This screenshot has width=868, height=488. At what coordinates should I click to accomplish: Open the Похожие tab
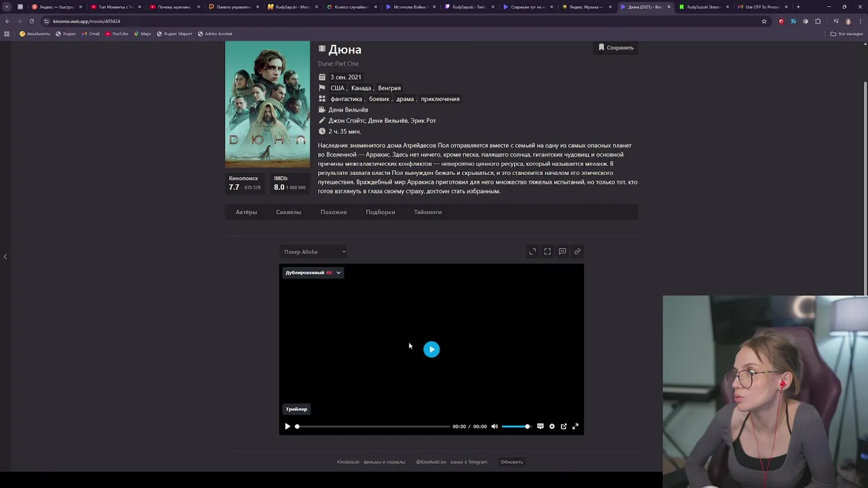pos(334,212)
